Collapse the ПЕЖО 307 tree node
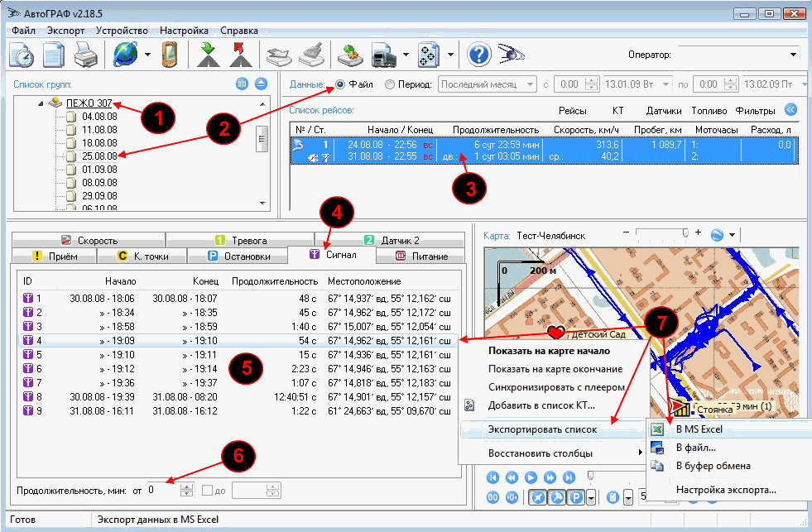Screen dimensions: 812x532 [41, 103]
